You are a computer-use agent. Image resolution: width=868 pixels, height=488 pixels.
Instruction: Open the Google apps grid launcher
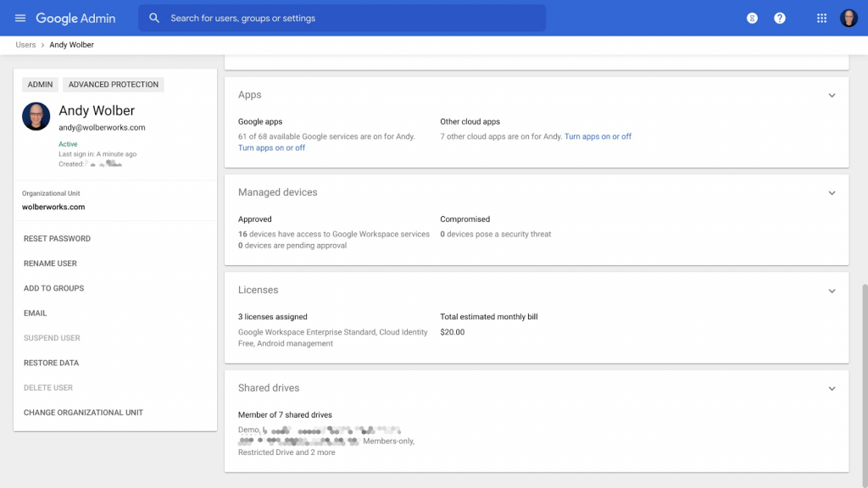(821, 18)
